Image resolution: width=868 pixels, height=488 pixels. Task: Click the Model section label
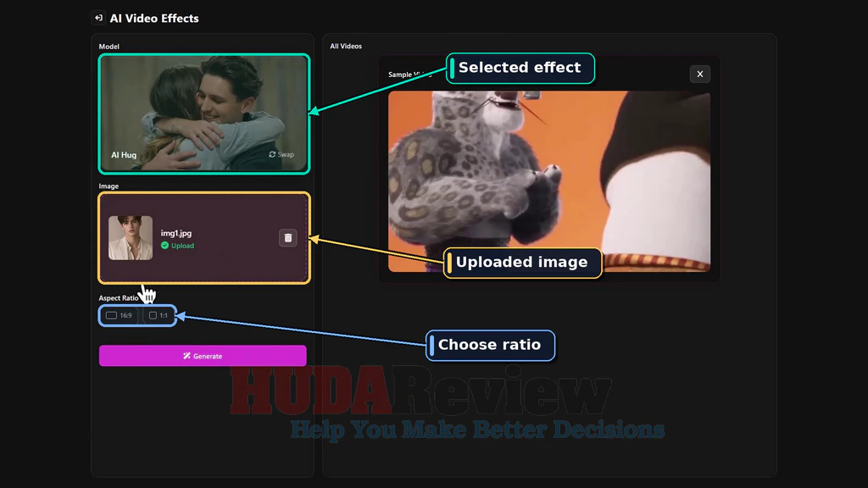tap(109, 47)
